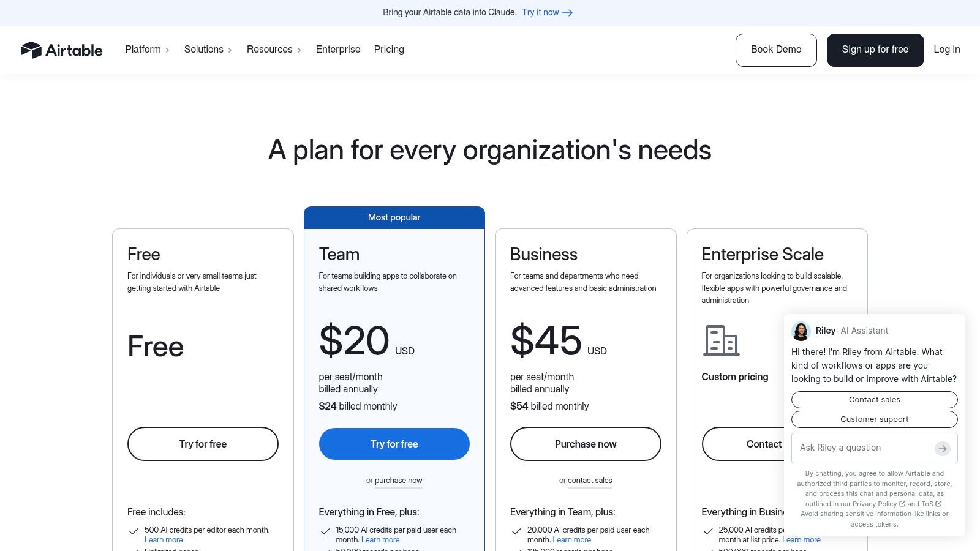Click purchase now link under Team plan

pos(398,481)
